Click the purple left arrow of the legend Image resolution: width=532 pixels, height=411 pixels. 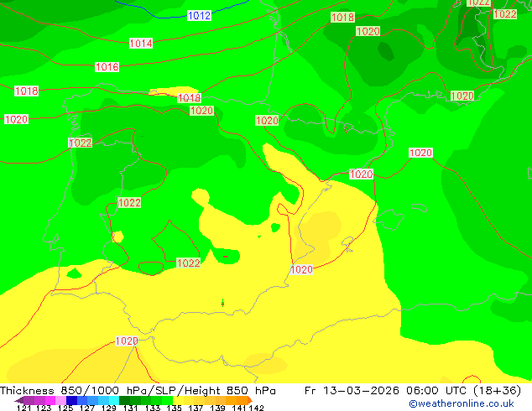point(19,400)
